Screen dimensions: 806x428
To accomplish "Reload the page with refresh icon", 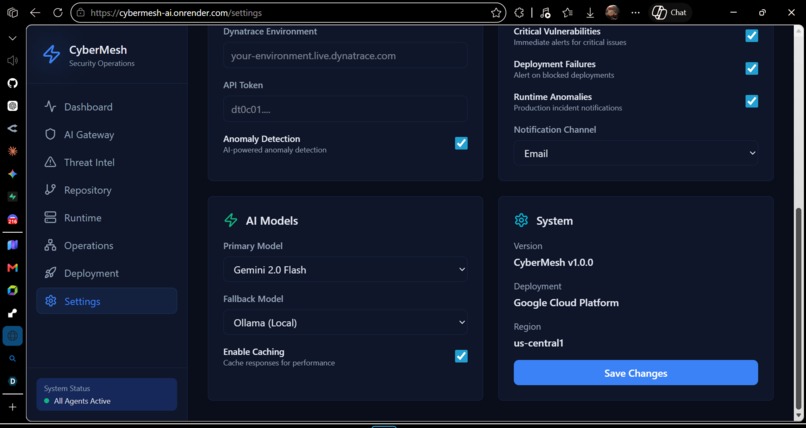I will [58, 13].
